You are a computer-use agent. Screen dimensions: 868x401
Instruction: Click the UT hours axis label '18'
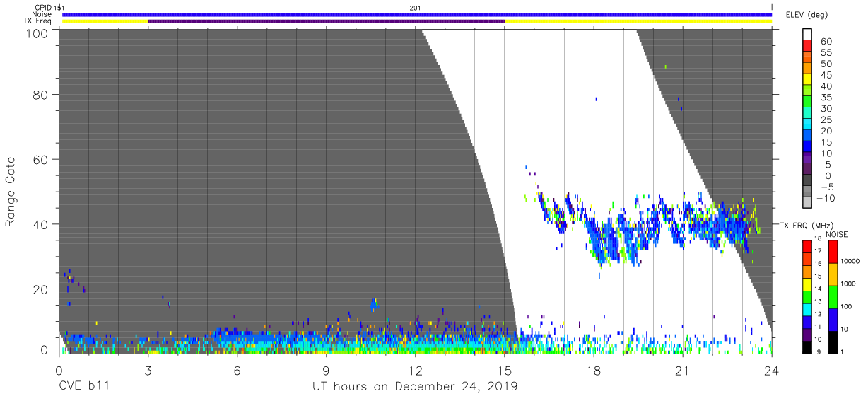click(594, 371)
